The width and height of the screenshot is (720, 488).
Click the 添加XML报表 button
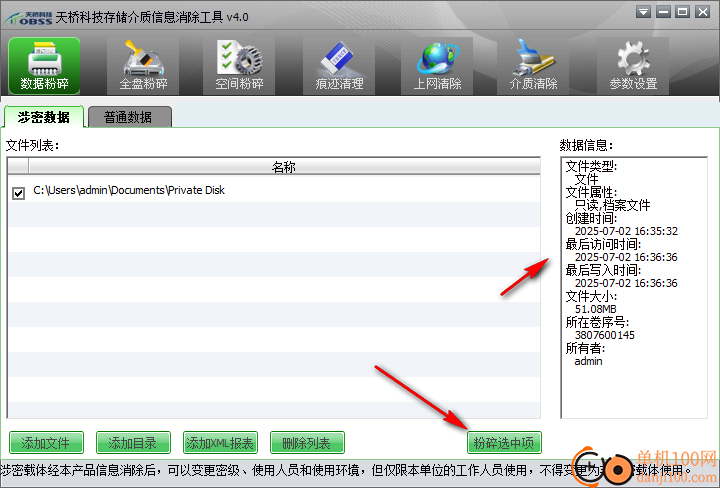(x=220, y=443)
